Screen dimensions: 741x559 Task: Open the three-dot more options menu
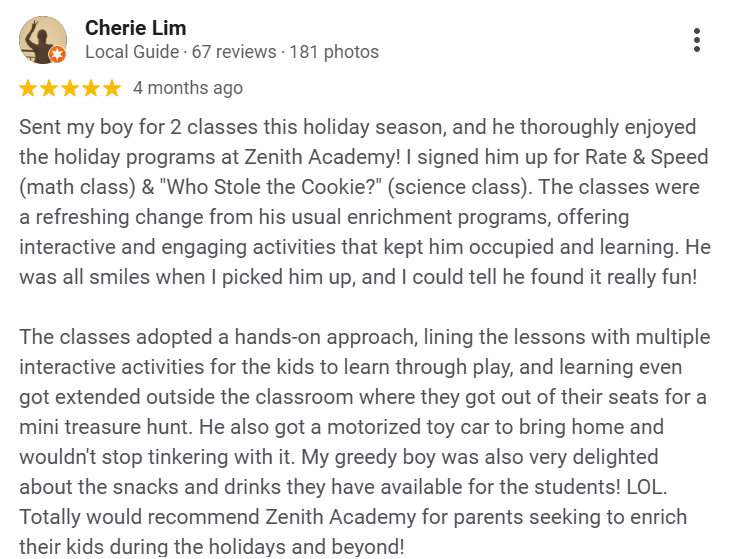(x=696, y=40)
